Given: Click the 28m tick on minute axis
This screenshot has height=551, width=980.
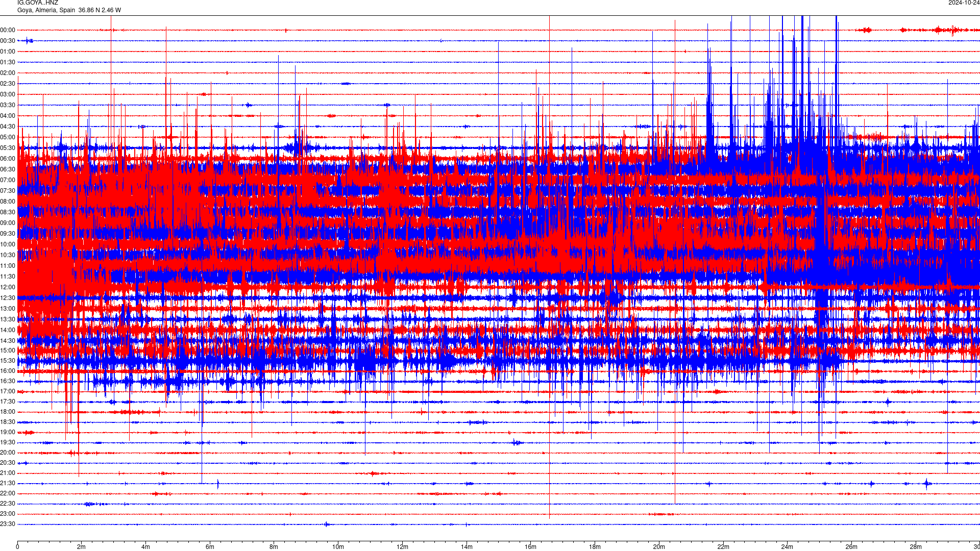Looking at the screenshot, I should tap(916, 547).
